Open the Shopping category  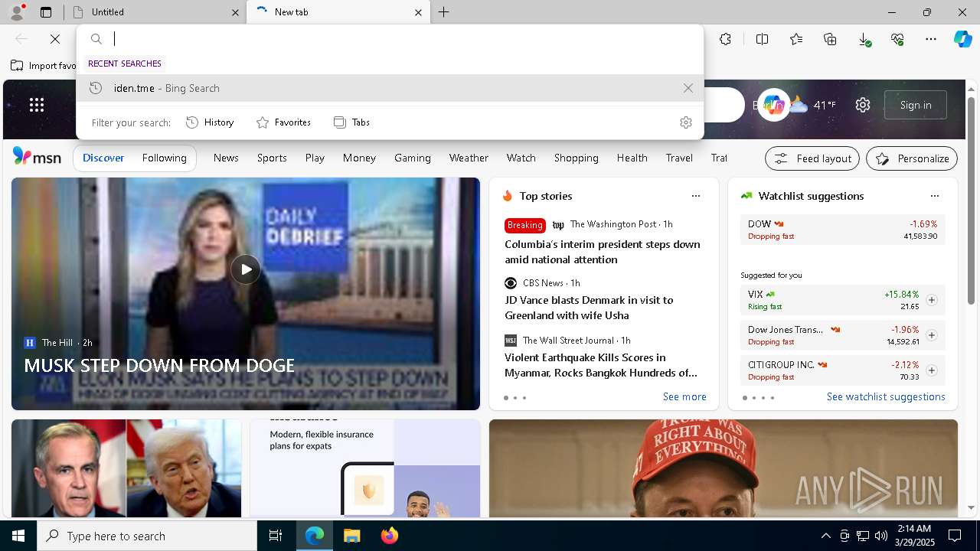(x=577, y=158)
